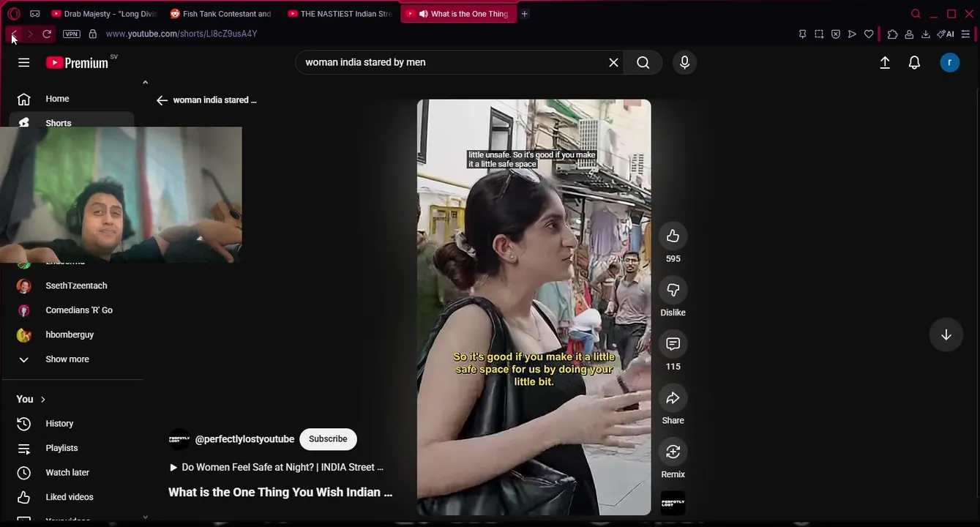
Task: Open the short's sound source thumbnail
Action: coord(673,503)
